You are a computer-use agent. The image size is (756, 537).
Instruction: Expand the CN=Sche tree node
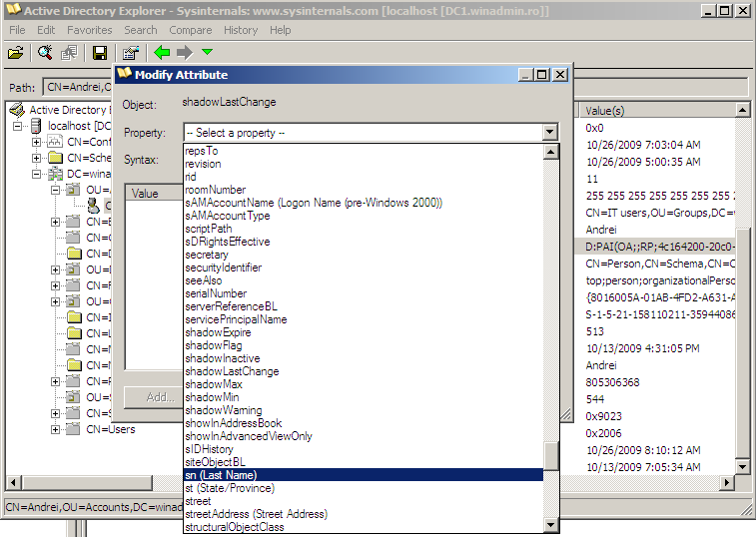[x=37, y=158]
